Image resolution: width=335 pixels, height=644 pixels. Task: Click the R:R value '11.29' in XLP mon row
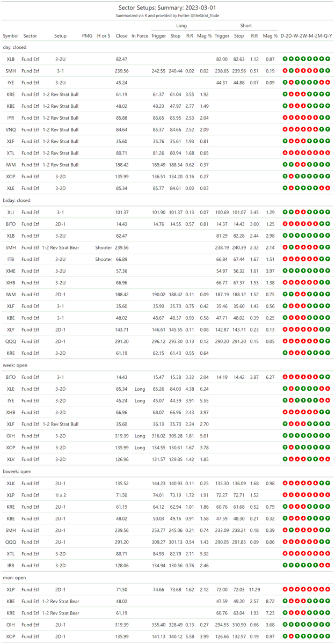tap(253, 589)
